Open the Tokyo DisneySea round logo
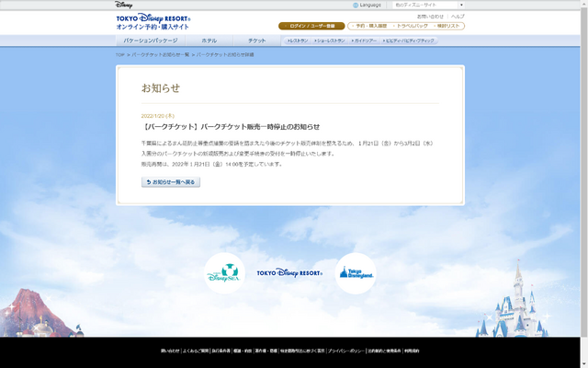Viewport: 588px width, 368px height. pyautogui.click(x=224, y=273)
